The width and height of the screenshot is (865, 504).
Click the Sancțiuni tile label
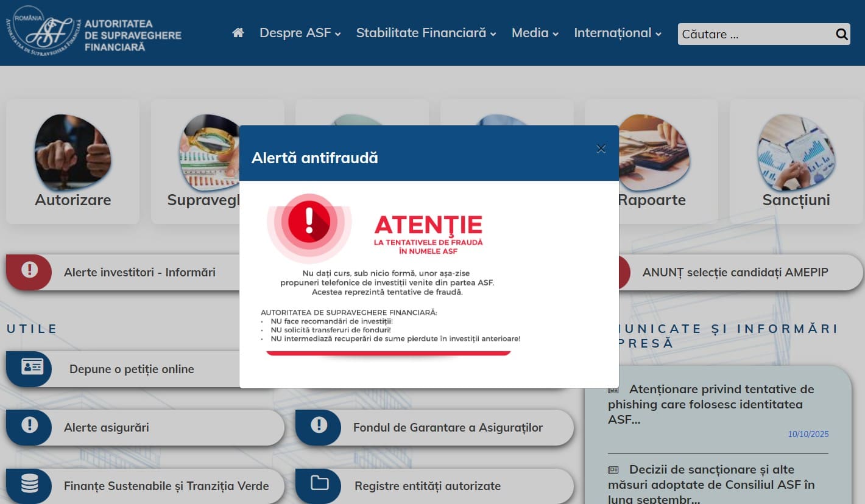click(796, 200)
